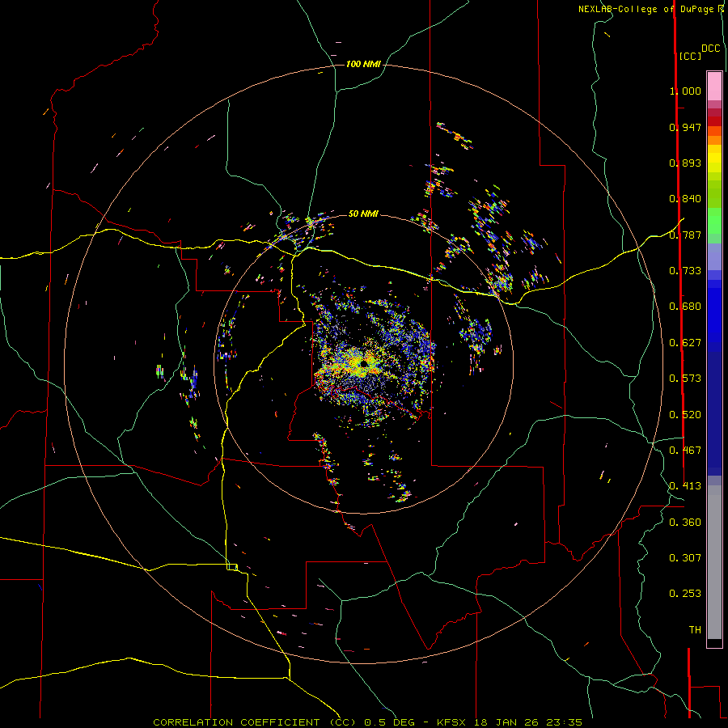
Task: Click the 0.5 DEG elevation text
Action: pyautogui.click(x=390, y=722)
